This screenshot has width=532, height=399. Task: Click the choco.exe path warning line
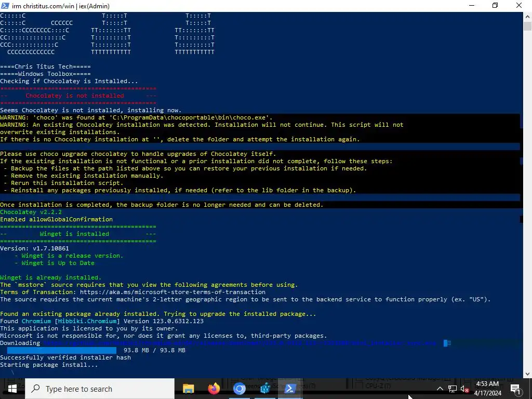pyautogui.click(x=137, y=117)
